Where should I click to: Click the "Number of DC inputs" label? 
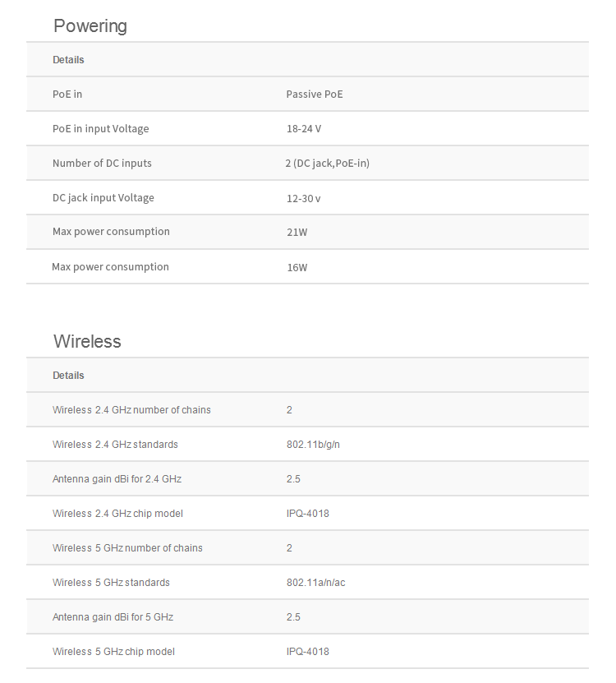pos(102,163)
